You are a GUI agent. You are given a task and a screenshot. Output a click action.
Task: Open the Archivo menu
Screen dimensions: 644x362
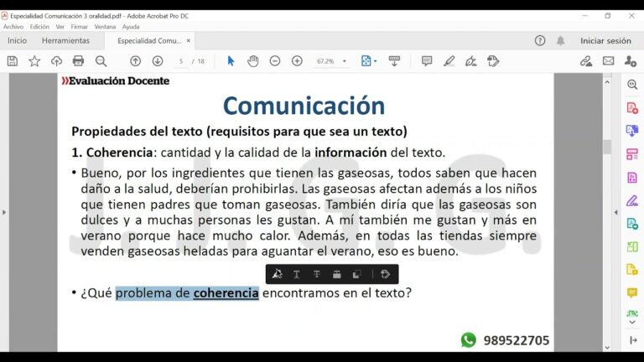(13, 27)
